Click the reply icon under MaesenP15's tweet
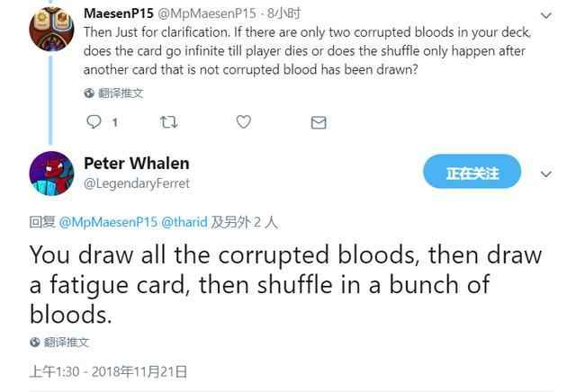 pyautogui.click(x=93, y=120)
